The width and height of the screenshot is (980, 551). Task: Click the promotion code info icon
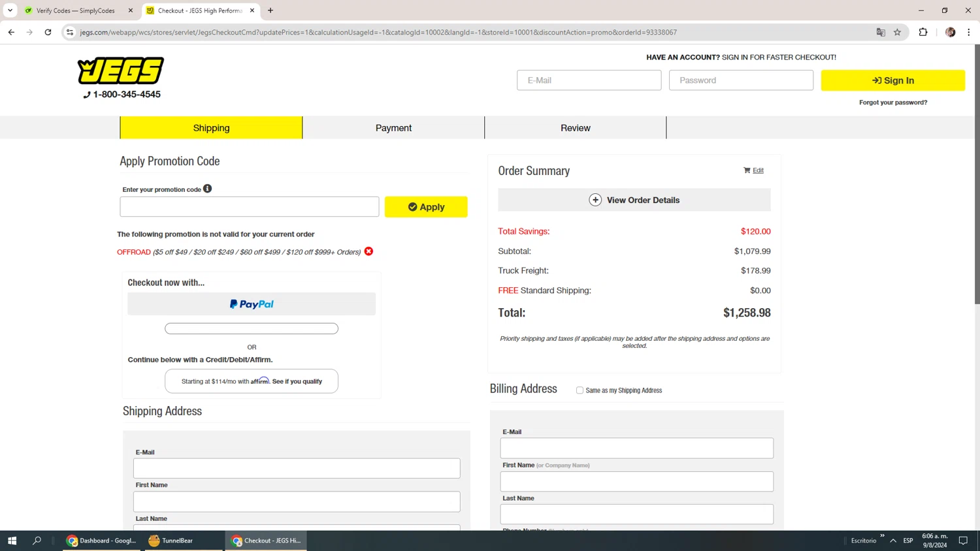pyautogui.click(x=207, y=189)
